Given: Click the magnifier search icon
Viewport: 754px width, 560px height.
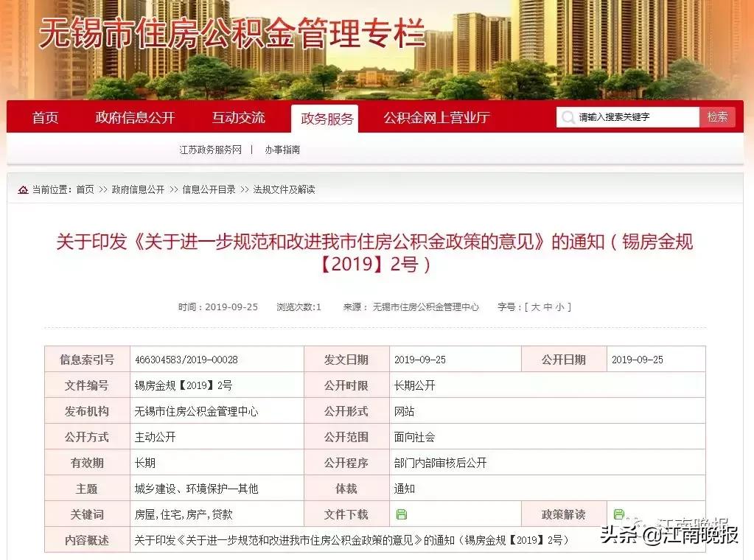Looking at the screenshot, I should pos(568,117).
